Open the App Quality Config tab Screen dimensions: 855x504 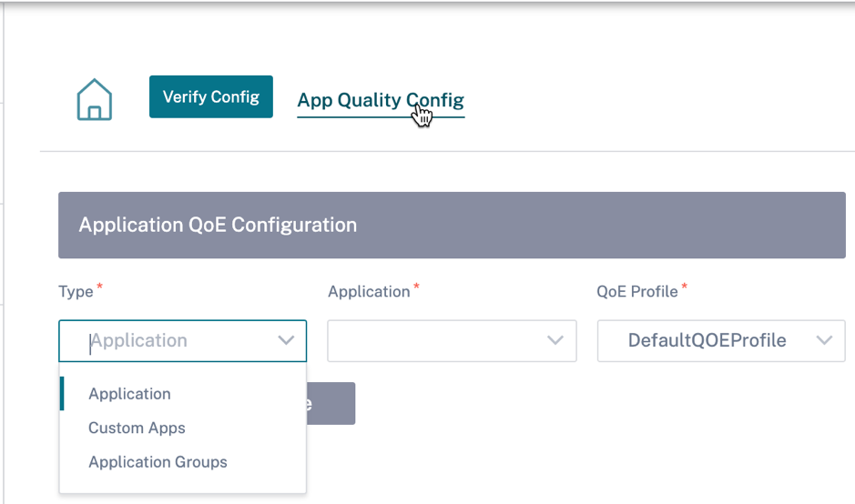[381, 100]
